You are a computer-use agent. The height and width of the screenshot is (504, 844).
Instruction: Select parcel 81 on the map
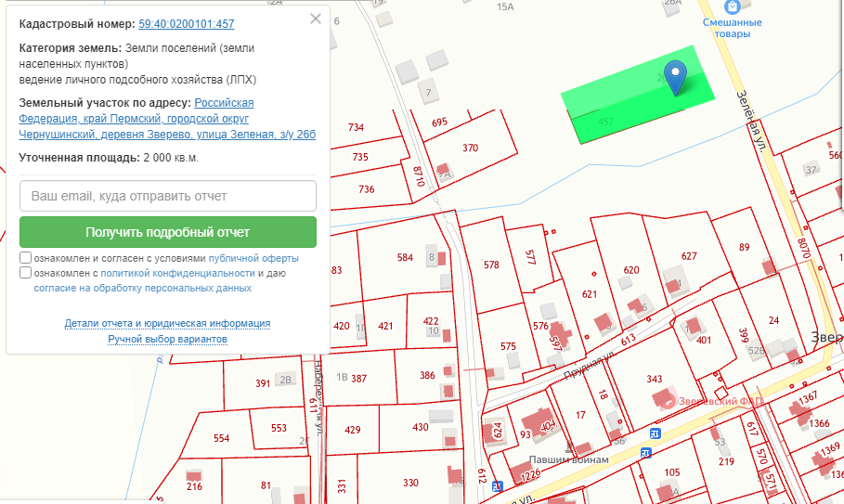[266, 485]
